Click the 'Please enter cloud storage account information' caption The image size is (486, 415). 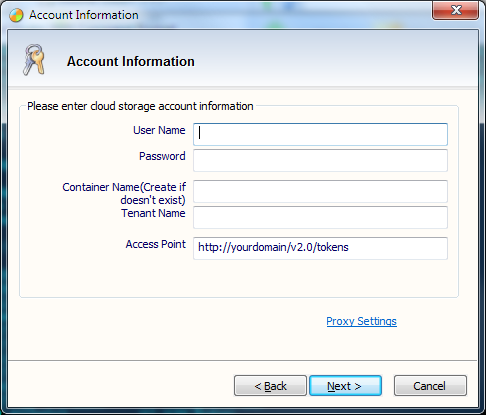click(140, 106)
